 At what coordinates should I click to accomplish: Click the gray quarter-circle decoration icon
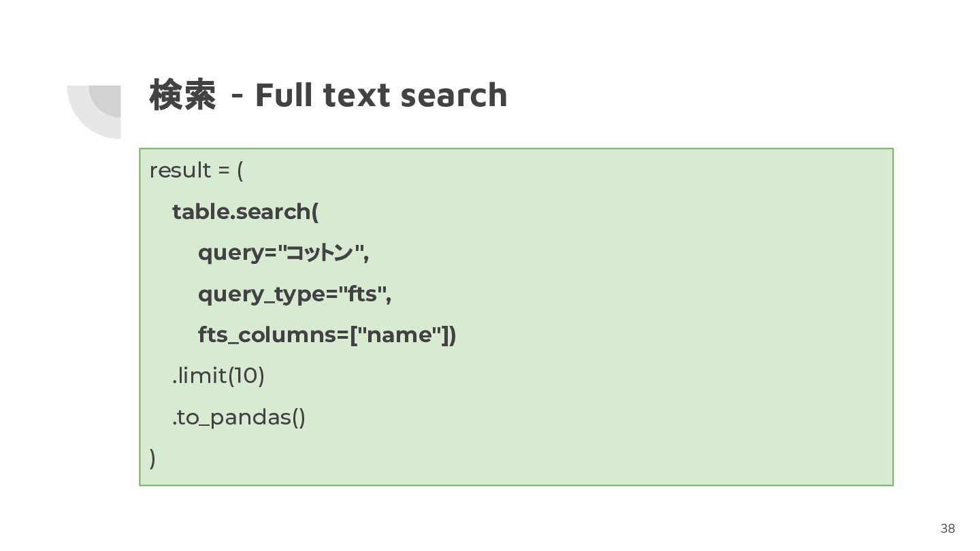pyautogui.click(x=94, y=112)
